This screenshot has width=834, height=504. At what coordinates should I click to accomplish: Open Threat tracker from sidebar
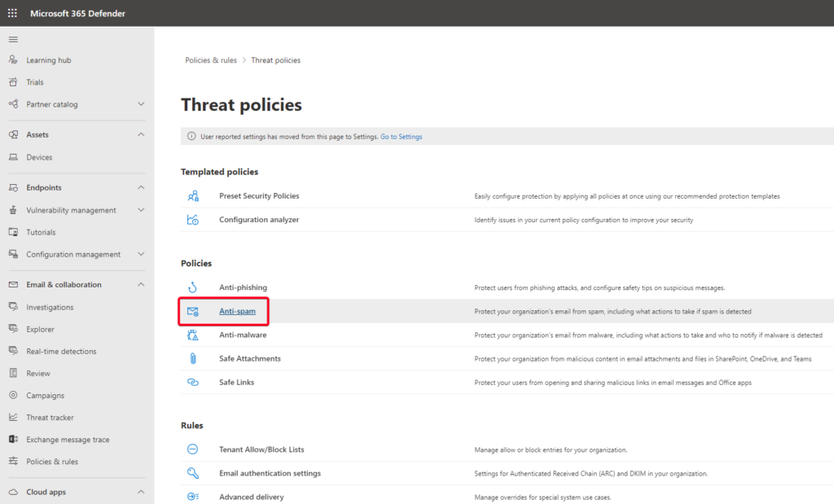coord(50,418)
